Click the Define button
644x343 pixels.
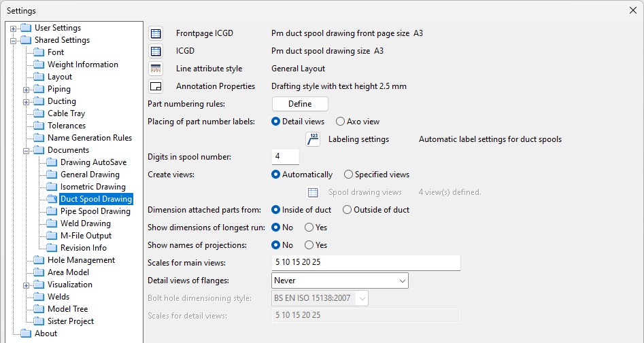coord(300,104)
